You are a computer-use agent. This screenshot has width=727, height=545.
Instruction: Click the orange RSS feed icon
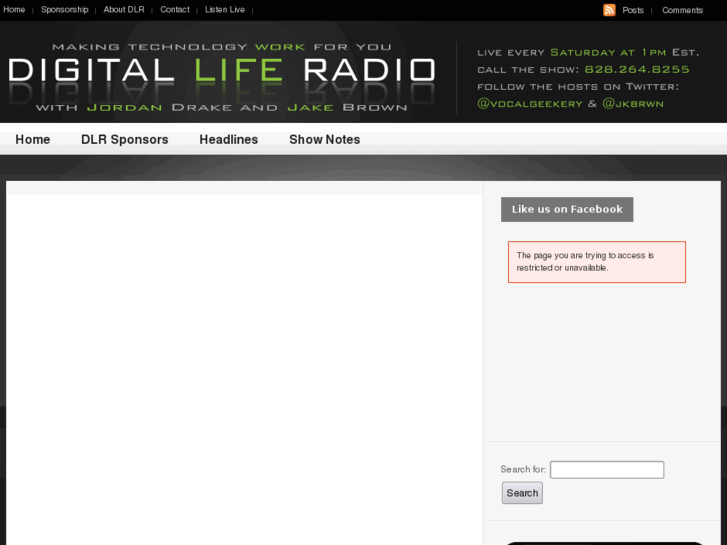coord(609,10)
